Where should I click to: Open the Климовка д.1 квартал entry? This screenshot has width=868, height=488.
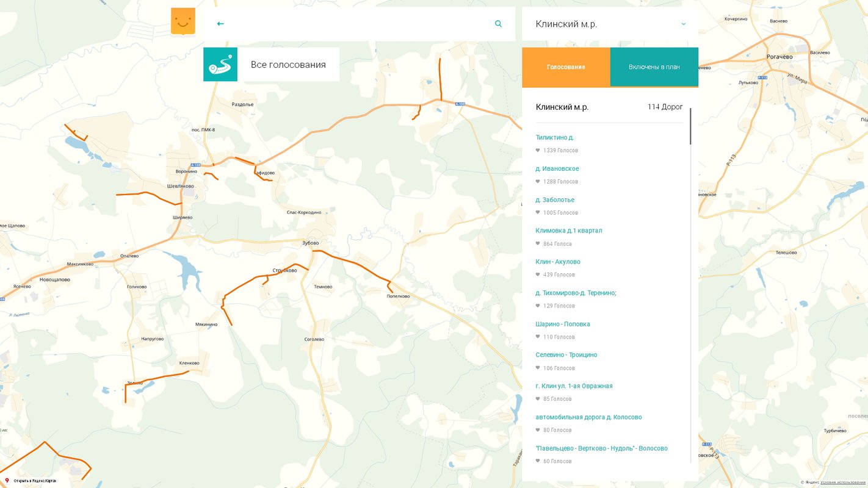[x=569, y=231]
